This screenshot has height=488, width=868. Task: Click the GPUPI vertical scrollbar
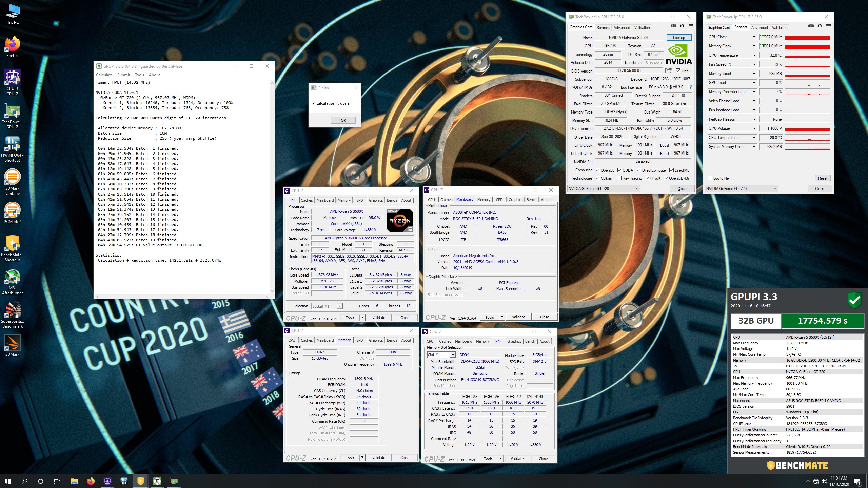272,186
